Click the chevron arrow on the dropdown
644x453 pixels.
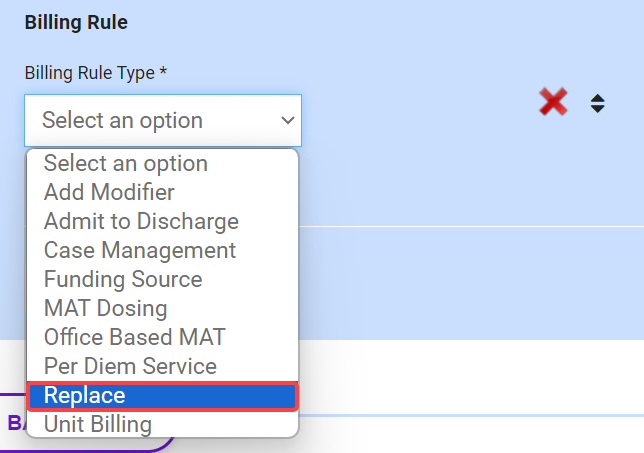tap(288, 120)
